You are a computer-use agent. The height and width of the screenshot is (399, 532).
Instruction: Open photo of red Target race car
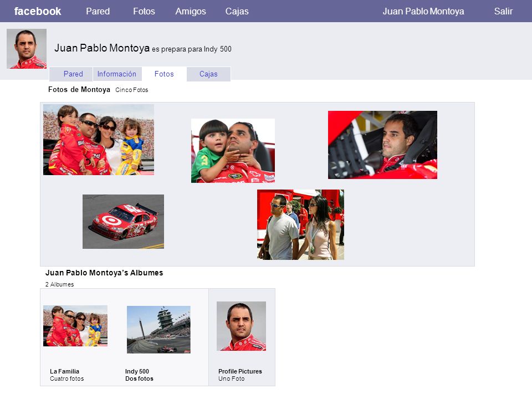[123, 222]
